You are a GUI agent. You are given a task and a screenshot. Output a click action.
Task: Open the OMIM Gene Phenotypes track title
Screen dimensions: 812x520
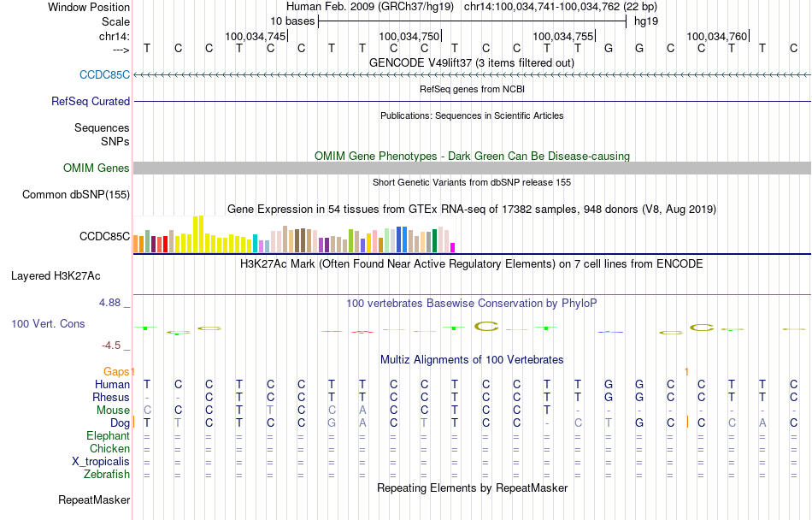(x=472, y=156)
